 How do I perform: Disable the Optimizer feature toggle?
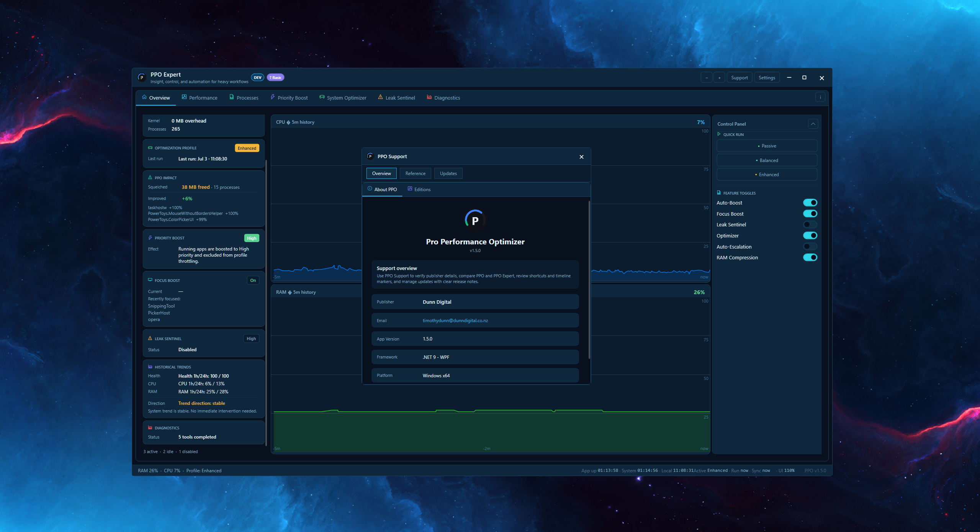point(810,236)
